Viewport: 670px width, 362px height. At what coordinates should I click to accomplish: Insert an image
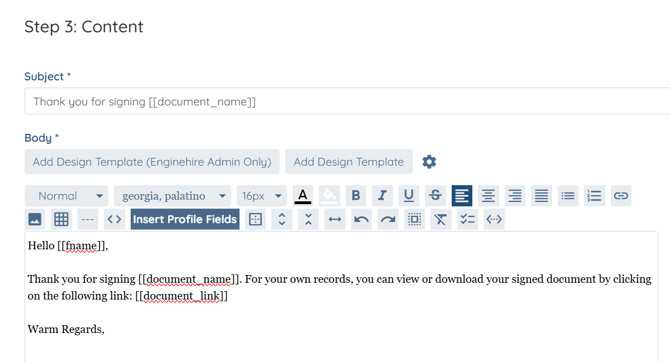[35, 219]
